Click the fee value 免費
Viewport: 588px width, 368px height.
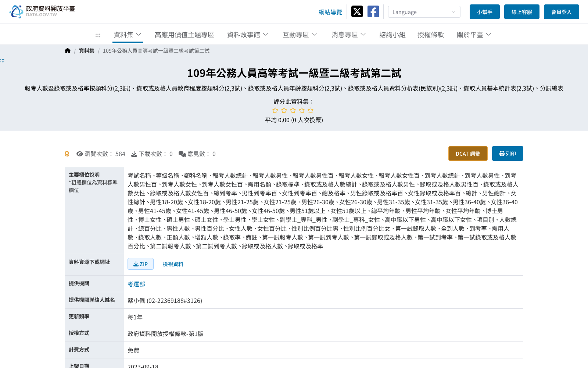click(133, 350)
